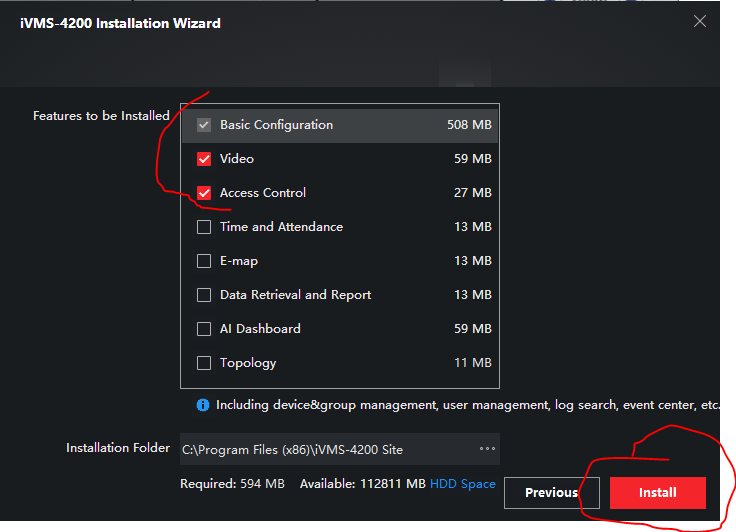Select the Topology feature checkbox
Image resolution: width=736 pixels, height=532 pixels.
[204, 363]
